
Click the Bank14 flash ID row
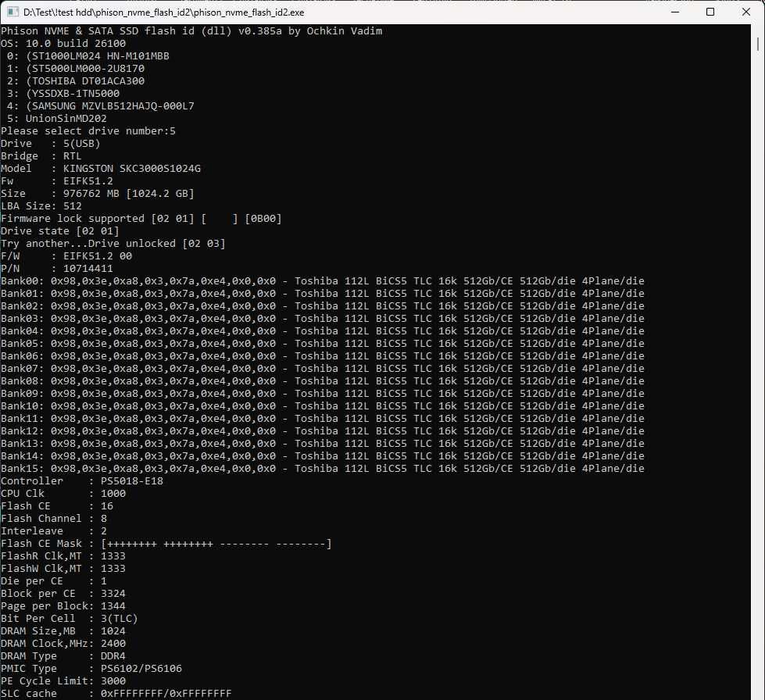[323, 455]
